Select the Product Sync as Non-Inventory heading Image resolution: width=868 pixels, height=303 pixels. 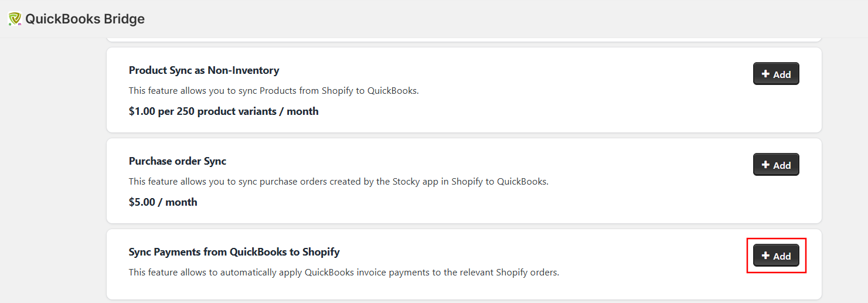[x=204, y=70]
